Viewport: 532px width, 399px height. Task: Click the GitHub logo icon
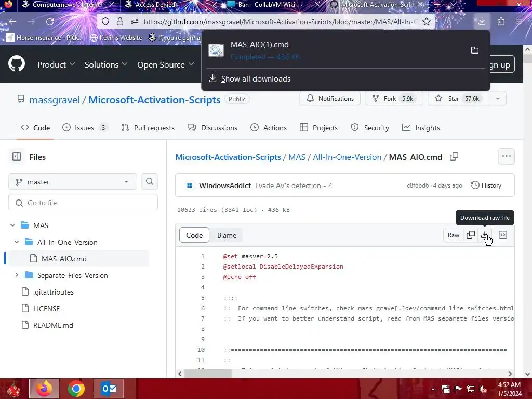17,63
